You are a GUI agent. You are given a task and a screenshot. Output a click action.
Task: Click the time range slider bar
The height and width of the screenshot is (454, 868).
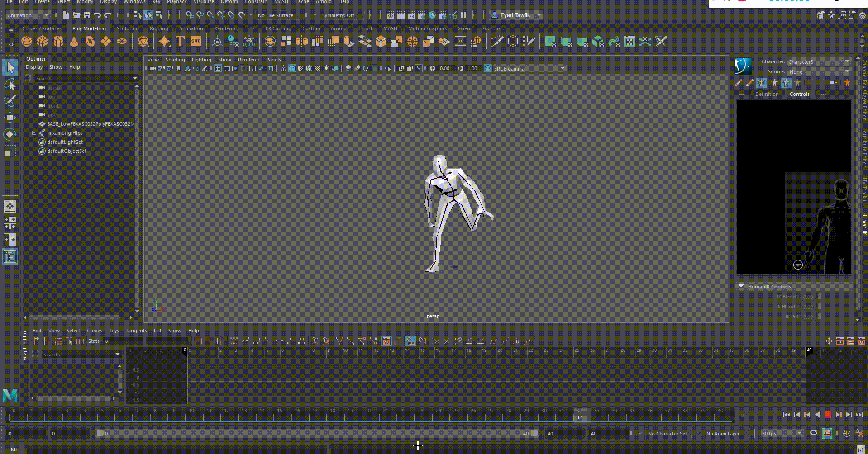coord(317,433)
